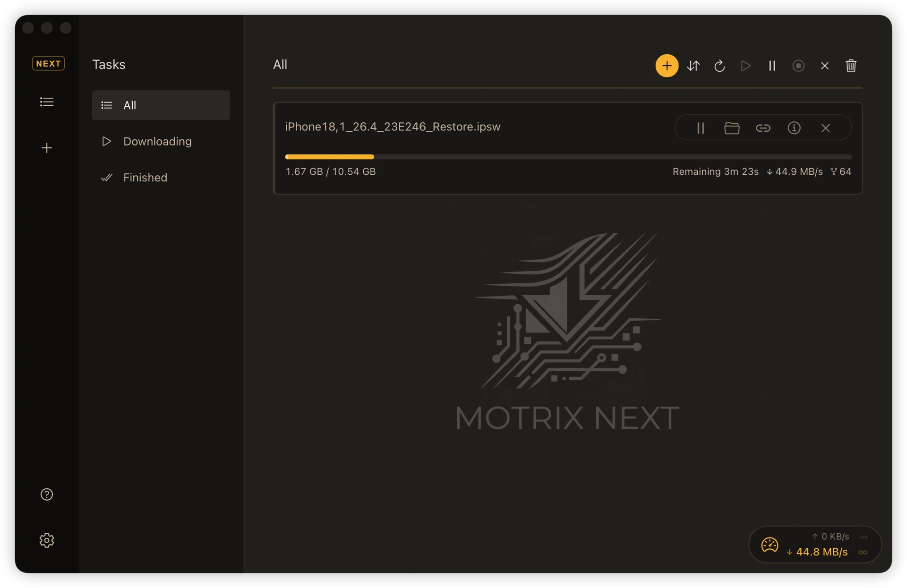Select the All tasks category
The image size is (907, 588).
pyautogui.click(x=161, y=105)
